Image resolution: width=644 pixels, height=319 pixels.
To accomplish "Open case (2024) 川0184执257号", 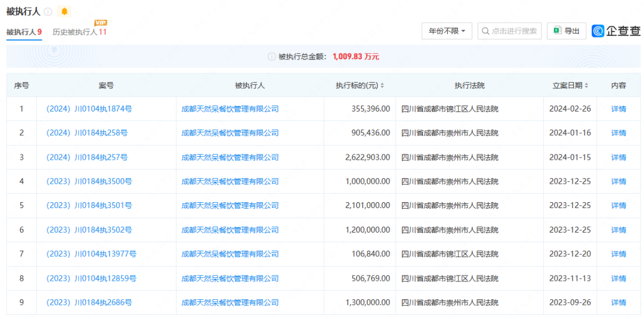I will 86,157.
